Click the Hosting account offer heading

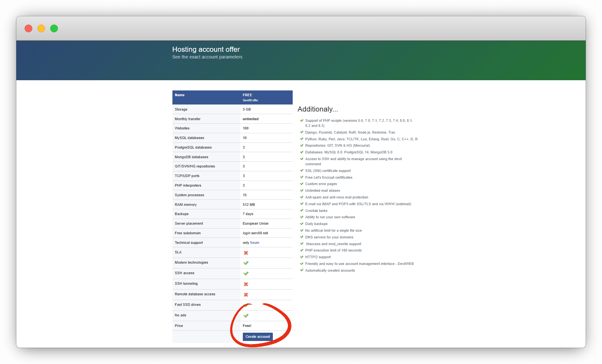[206, 49]
